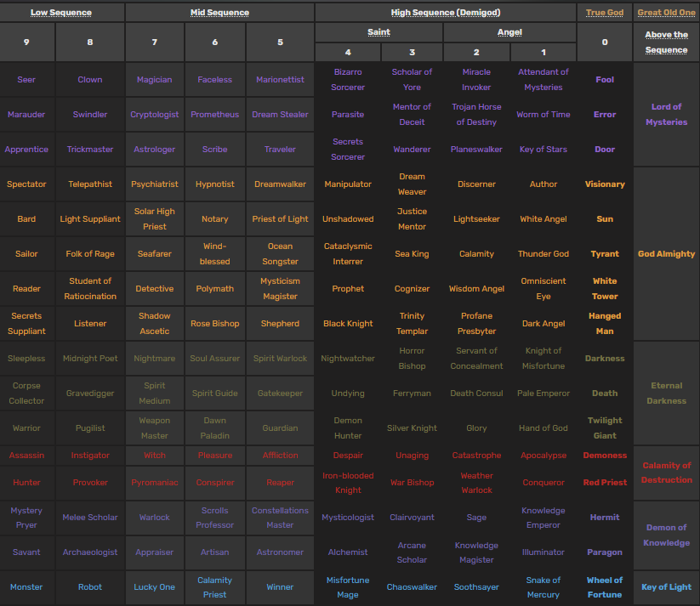Select the Rose Bishop cell
The height and width of the screenshot is (606, 700).
pos(214,323)
